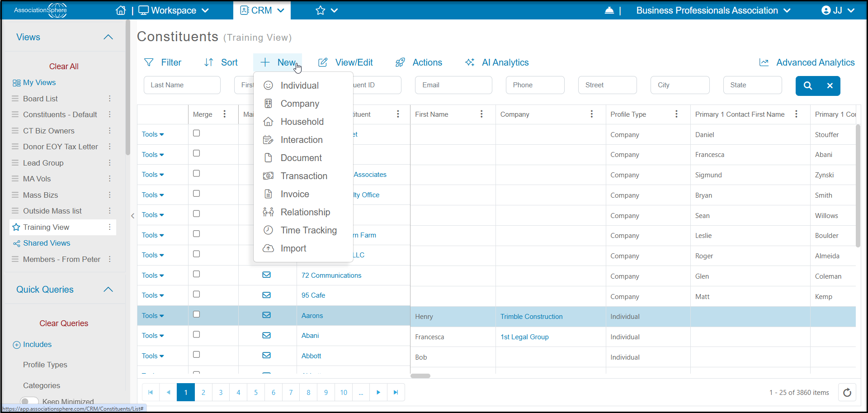Open email icon for Aarons row
The height and width of the screenshot is (413, 868).
[x=267, y=315]
